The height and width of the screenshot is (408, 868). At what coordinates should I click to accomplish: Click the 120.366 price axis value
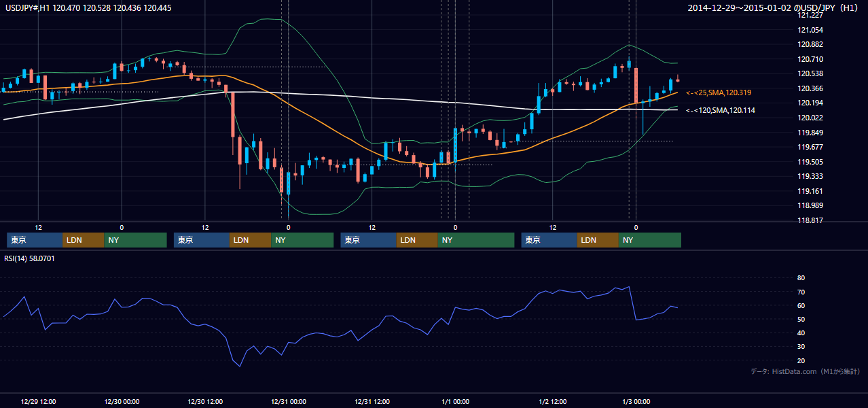click(810, 88)
